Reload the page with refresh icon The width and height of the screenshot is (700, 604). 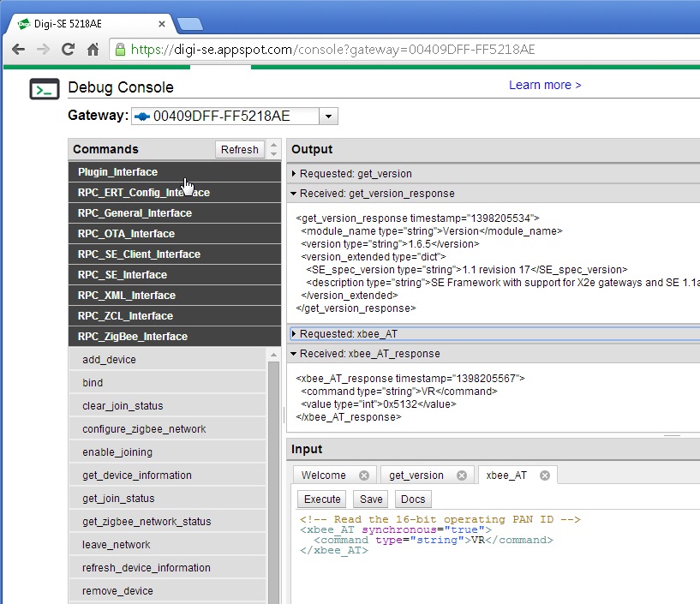point(68,50)
